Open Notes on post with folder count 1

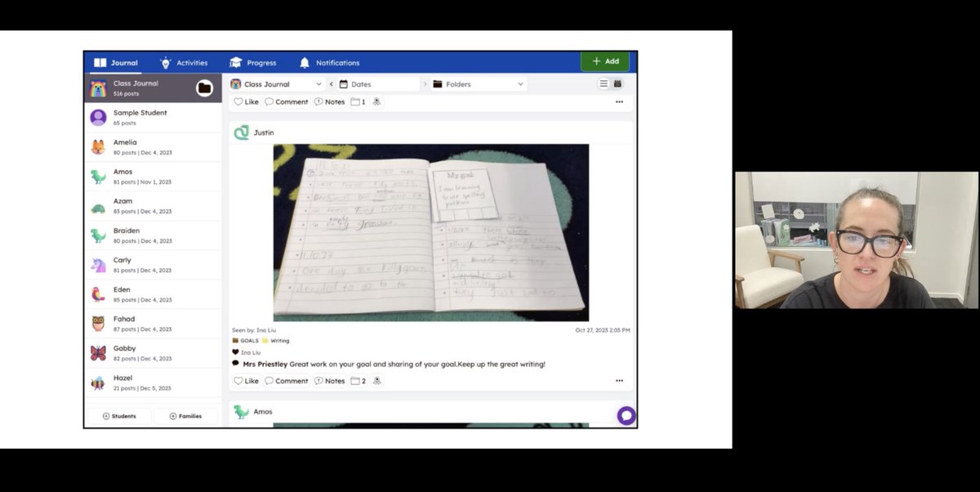330,102
